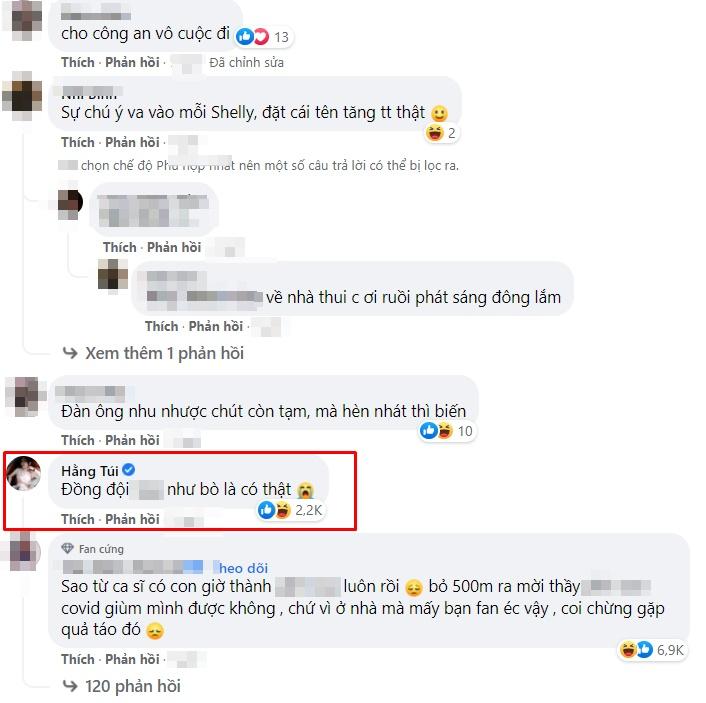Click Thích under 'cho công an vô cuộc đi'

click(x=78, y=62)
